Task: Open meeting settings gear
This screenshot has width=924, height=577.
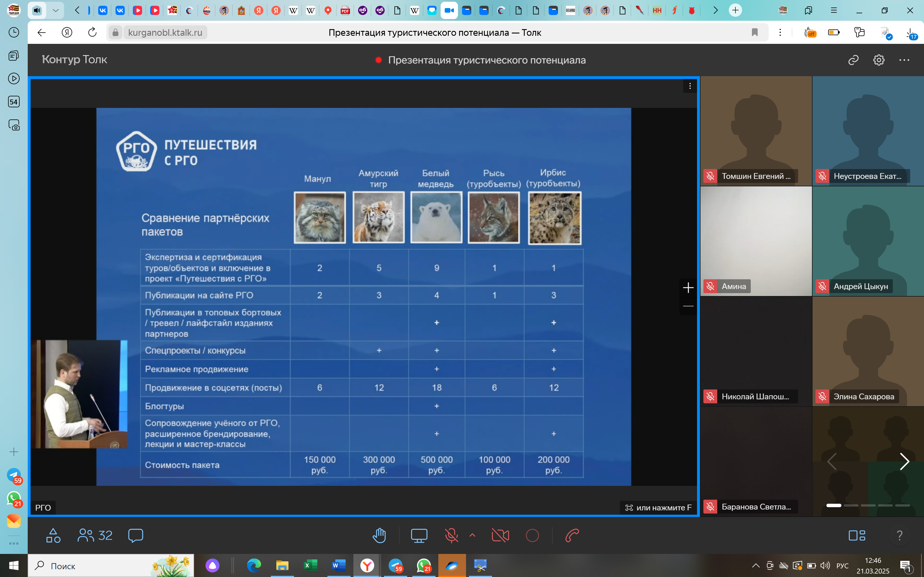Action: point(879,60)
